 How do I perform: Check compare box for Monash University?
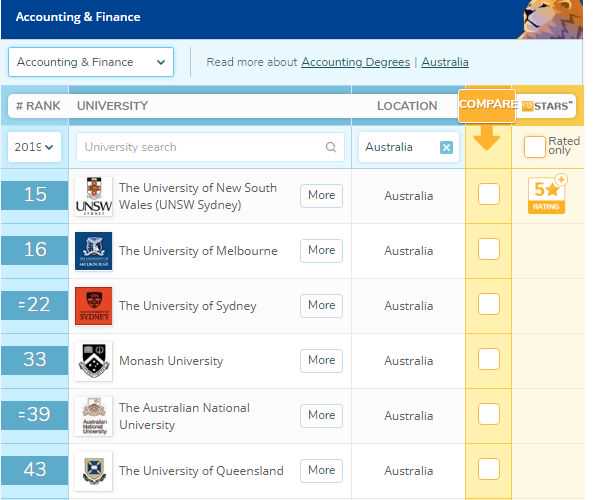point(488,360)
